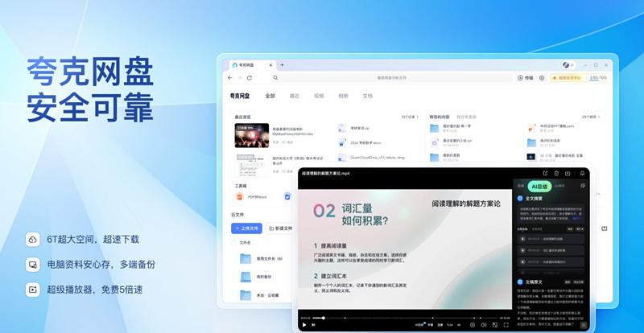
Task: Open the 年终总结PPT模板.pptx file
Action: (551, 128)
